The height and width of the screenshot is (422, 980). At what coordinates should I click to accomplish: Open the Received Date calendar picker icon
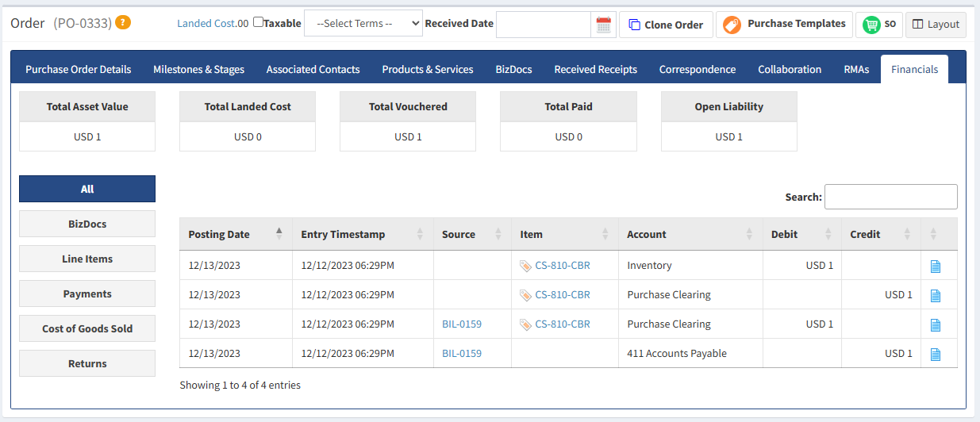pos(604,25)
